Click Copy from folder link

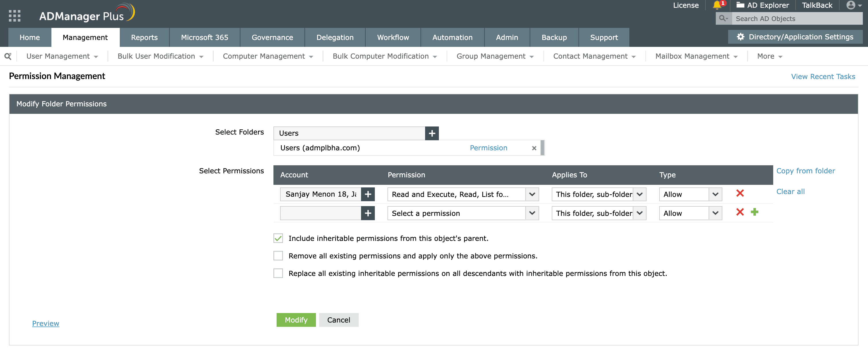click(x=805, y=171)
